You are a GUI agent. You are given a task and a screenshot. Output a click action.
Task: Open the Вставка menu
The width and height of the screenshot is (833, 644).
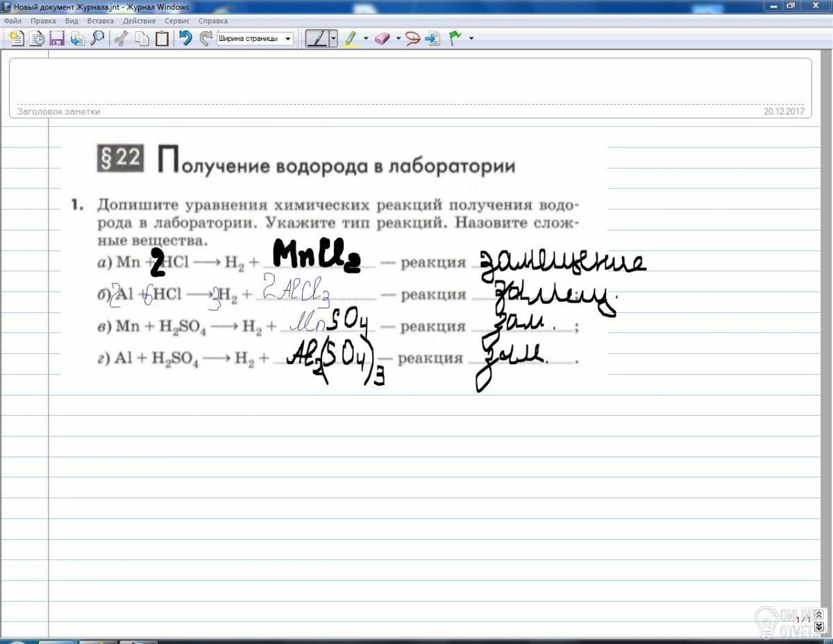[x=100, y=21]
